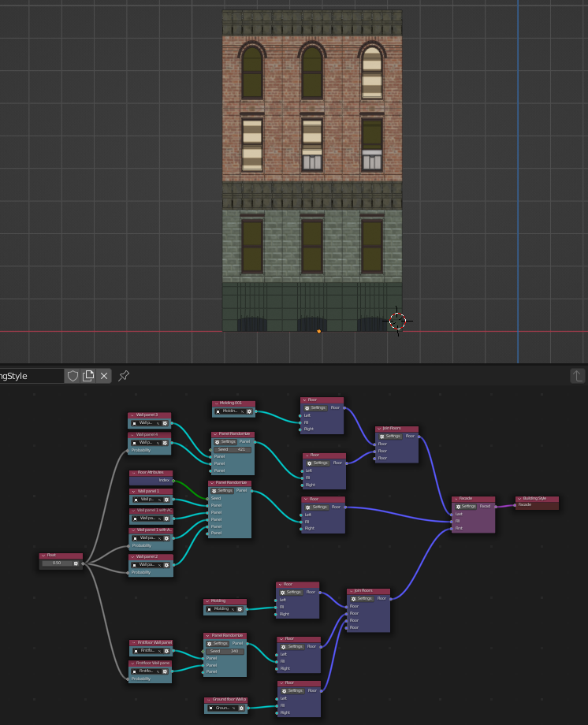
Task: Open Settings on lower Join Floors node
Action: point(361,598)
